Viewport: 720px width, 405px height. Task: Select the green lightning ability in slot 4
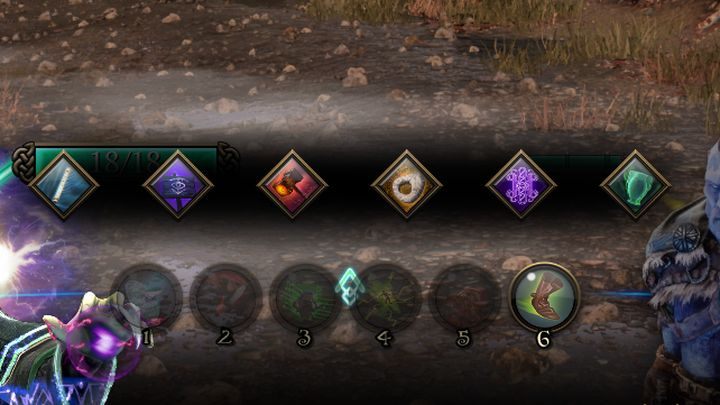pos(385,298)
